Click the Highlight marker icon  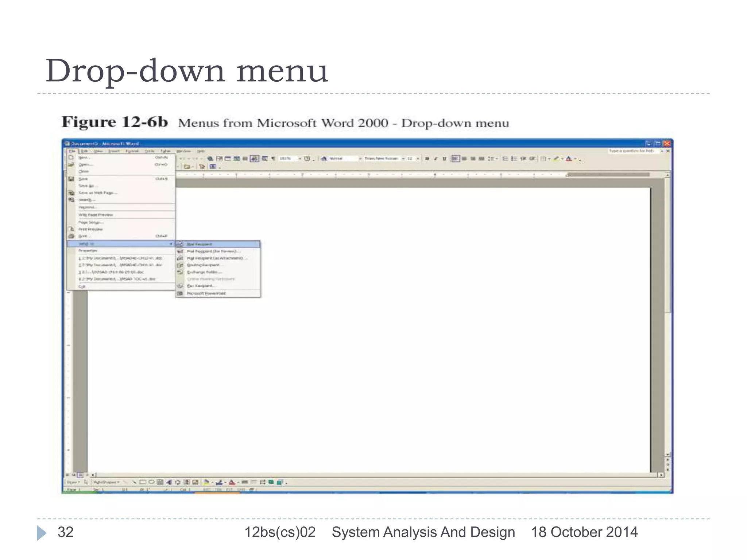coord(556,159)
